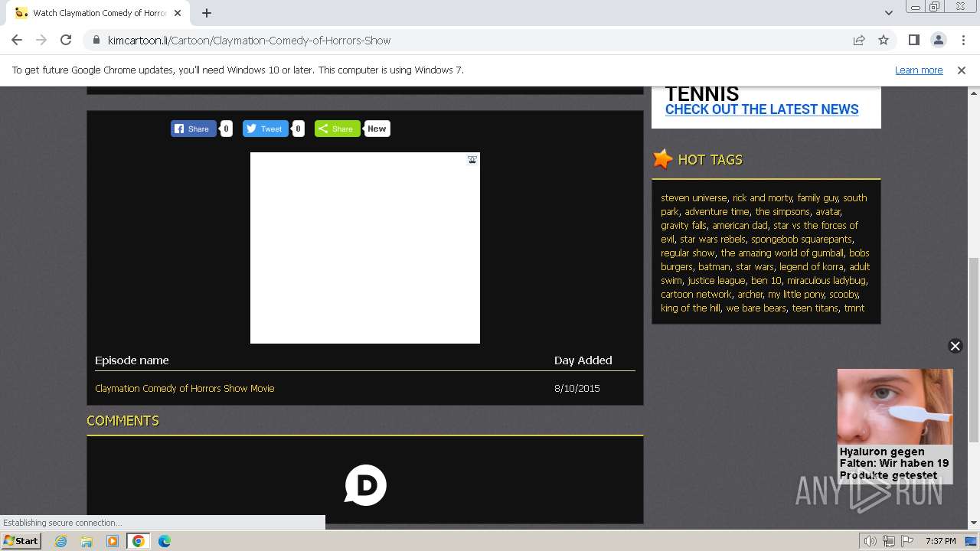Launch Internet Explorer from taskbar
The image size is (980, 551).
(60, 541)
